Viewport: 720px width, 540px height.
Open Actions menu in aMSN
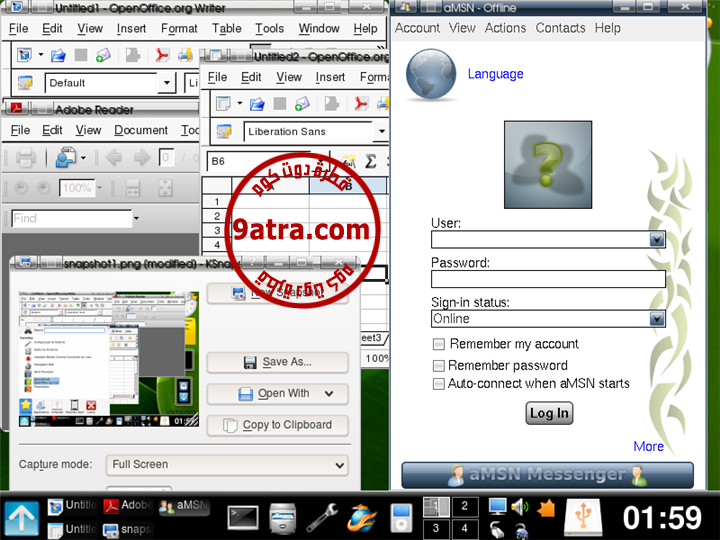[505, 28]
